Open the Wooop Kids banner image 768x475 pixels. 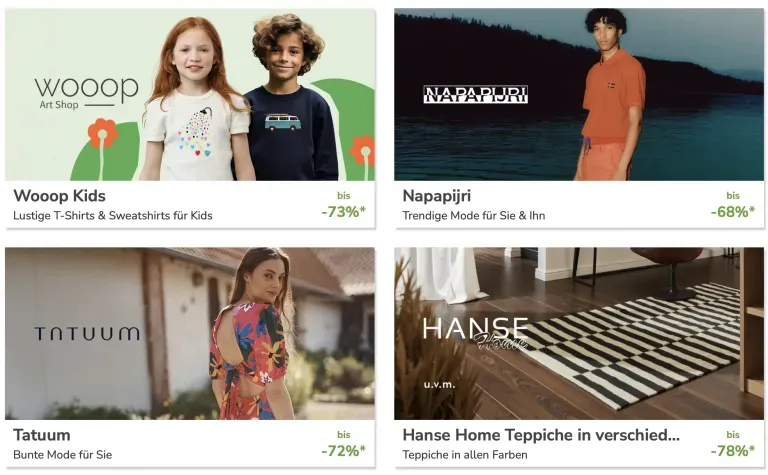click(x=190, y=95)
